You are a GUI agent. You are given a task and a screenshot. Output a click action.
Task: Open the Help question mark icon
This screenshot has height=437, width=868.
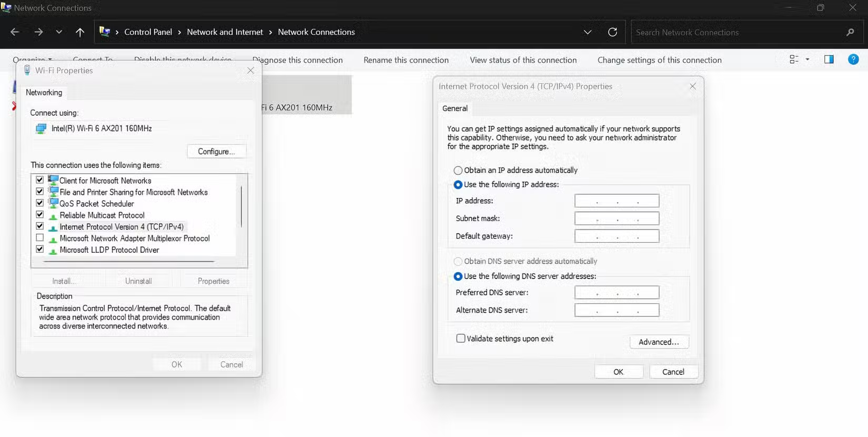coord(853,59)
